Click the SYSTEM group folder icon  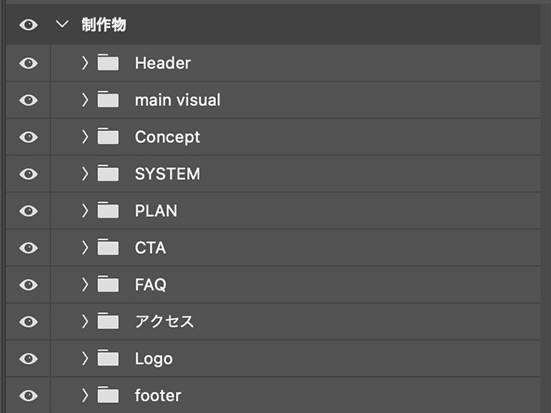[x=108, y=173]
